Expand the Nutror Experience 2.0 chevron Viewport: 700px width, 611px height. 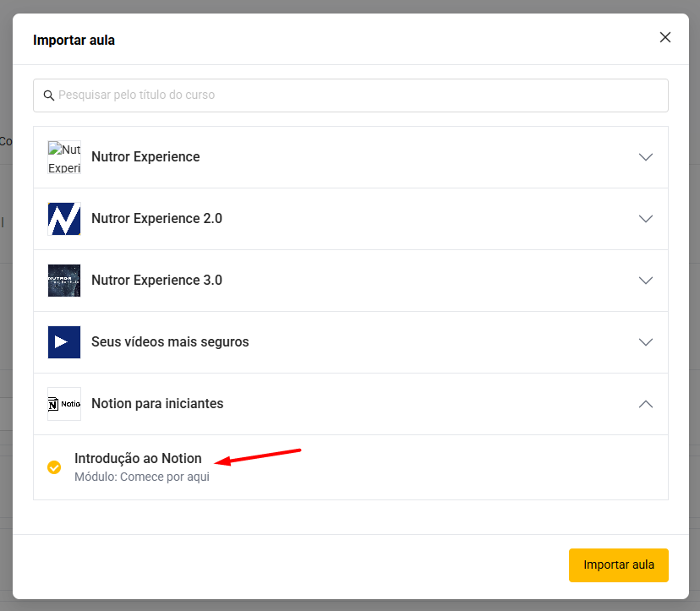point(646,219)
